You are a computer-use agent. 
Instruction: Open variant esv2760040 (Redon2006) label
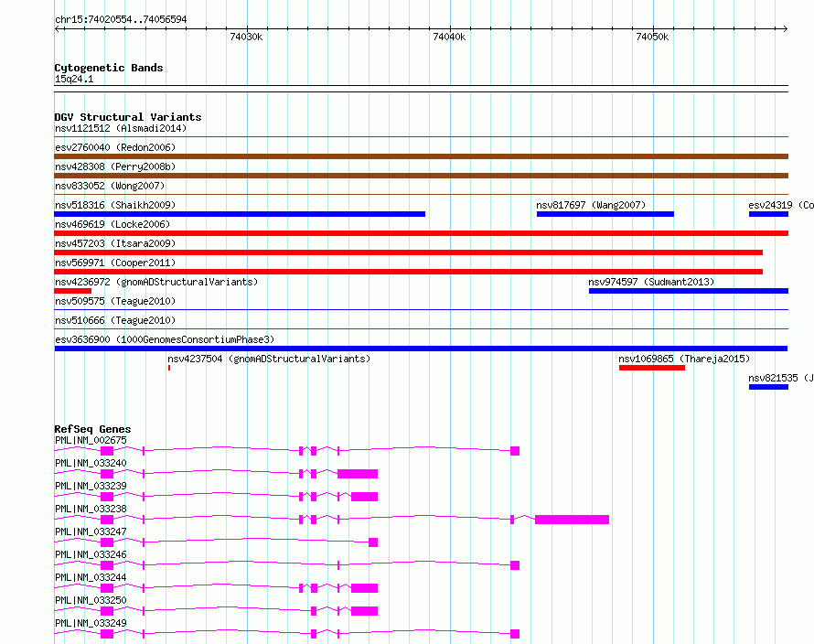click(115, 147)
